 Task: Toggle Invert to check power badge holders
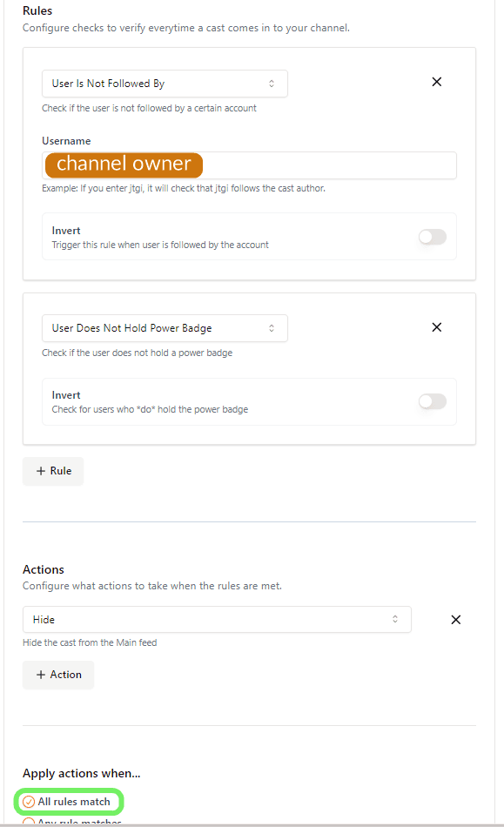(x=433, y=401)
